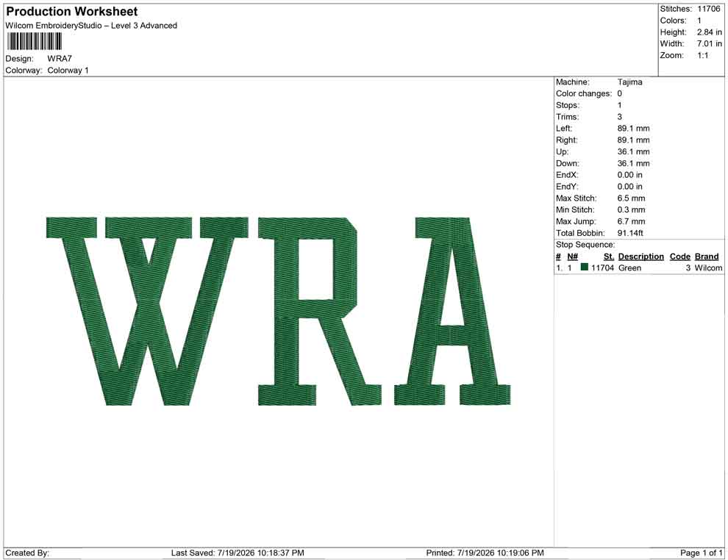Click the embroidered letter R in the design
Screen dimensions: 728x560
320,311
